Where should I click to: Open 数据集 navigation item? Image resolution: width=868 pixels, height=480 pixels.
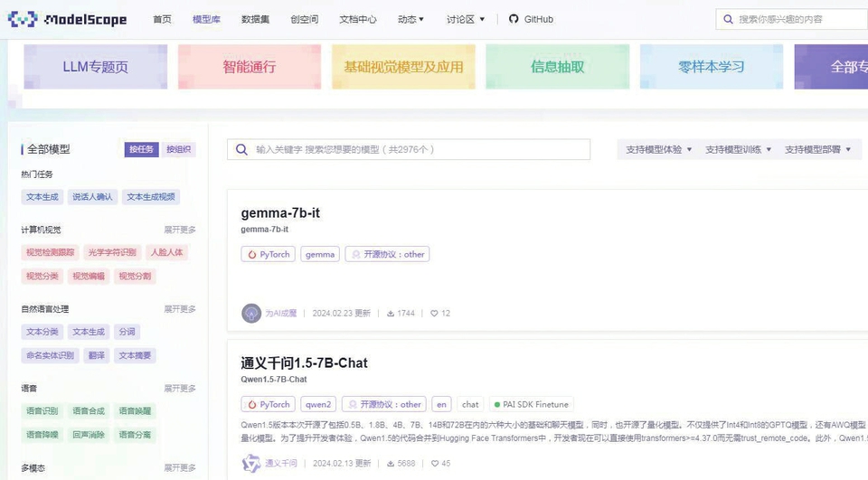click(x=255, y=19)
